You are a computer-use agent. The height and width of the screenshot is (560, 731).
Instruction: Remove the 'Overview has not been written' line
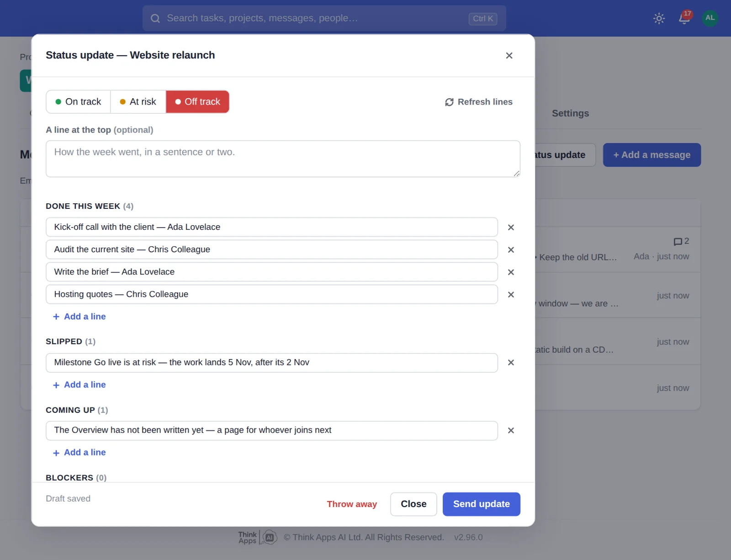click(511, 431)
